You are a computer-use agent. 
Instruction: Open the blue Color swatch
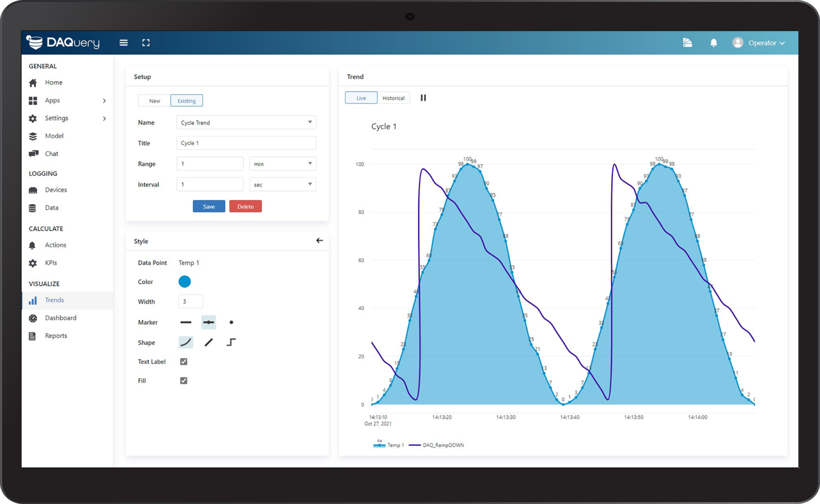[185, 282]
